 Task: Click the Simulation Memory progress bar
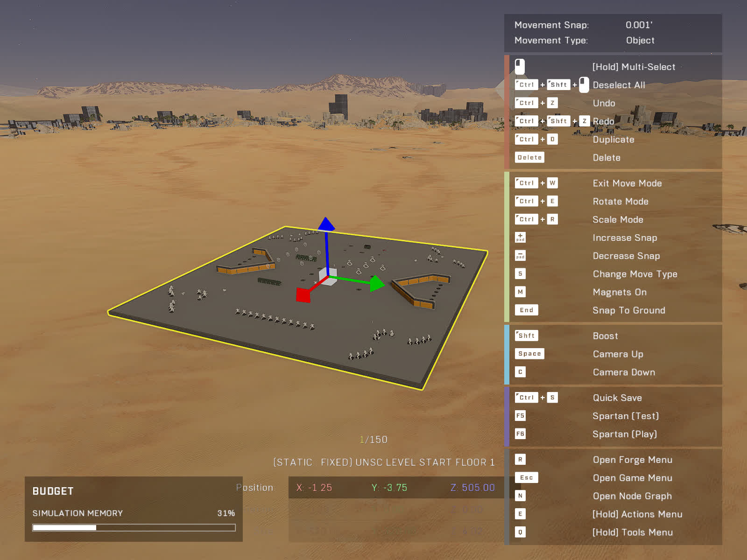pyautogui.click(x=134, y=527)
